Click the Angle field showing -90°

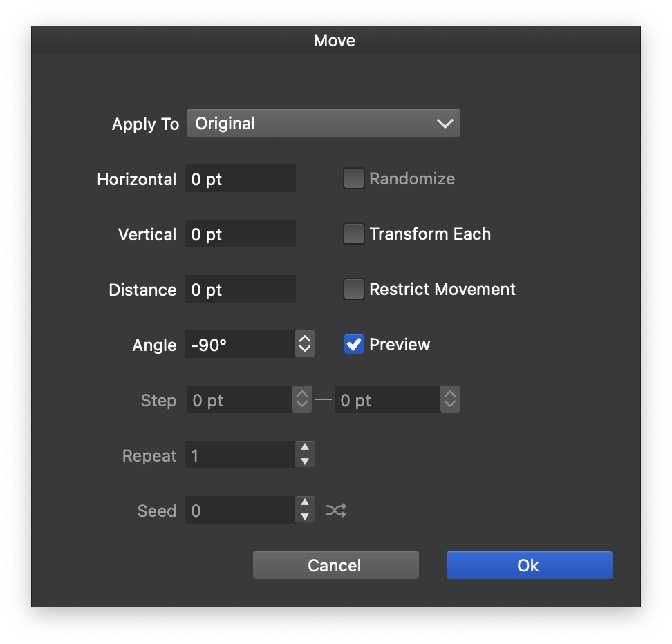(239, 345)
